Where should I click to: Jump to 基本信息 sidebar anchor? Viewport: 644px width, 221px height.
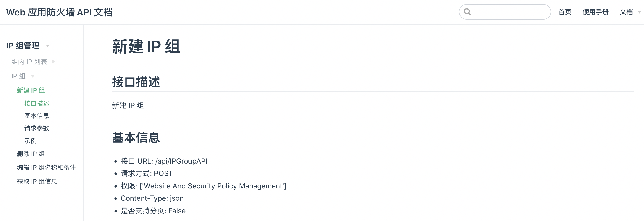pyautogui.click(x=37, y=116)
